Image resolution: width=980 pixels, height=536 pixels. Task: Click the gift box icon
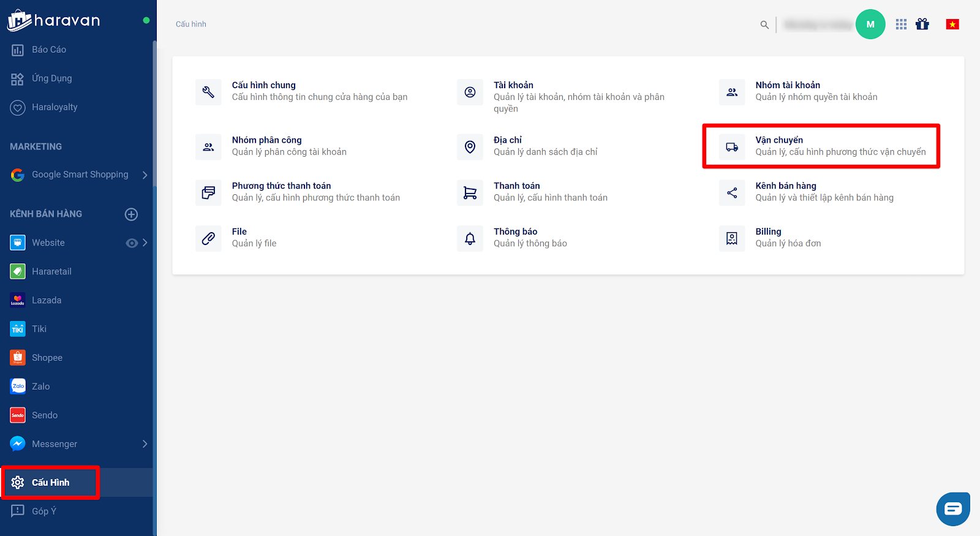click(x=922, y=25)
